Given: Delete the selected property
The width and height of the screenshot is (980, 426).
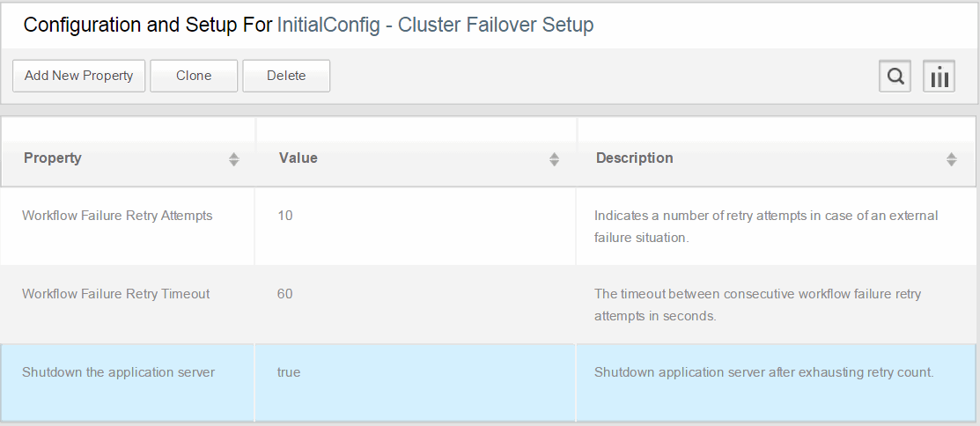Looking at the screenshot, I should tap(286, 77).
